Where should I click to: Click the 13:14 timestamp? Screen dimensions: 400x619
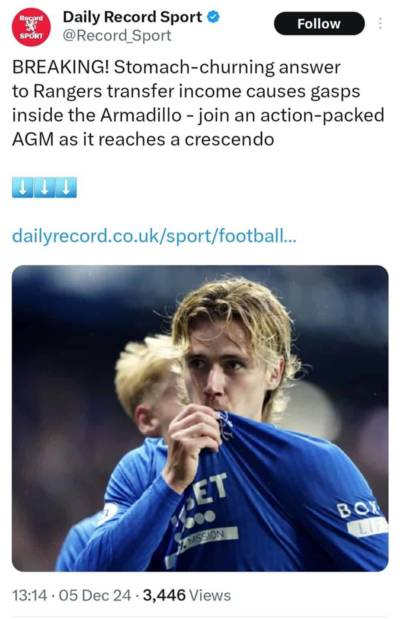click(30, 595)
